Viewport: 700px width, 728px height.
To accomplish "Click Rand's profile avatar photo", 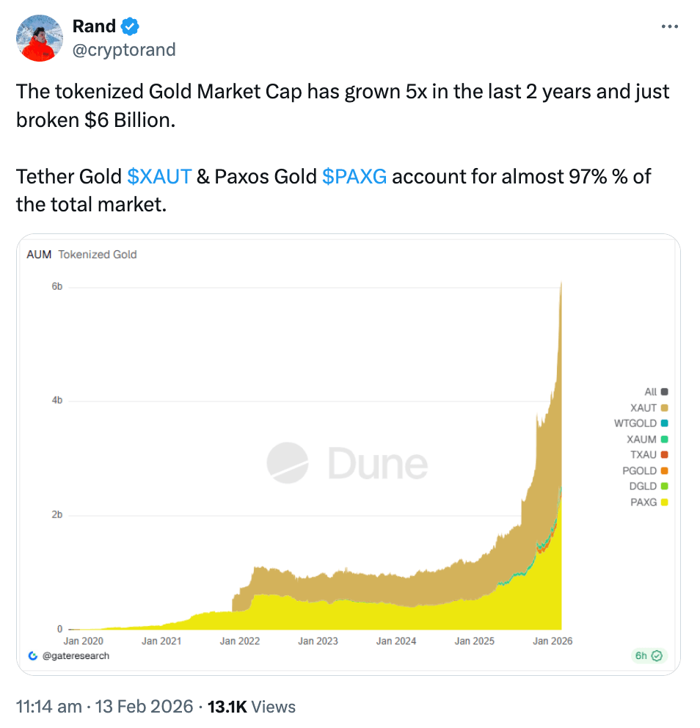I will pos(40,37).
